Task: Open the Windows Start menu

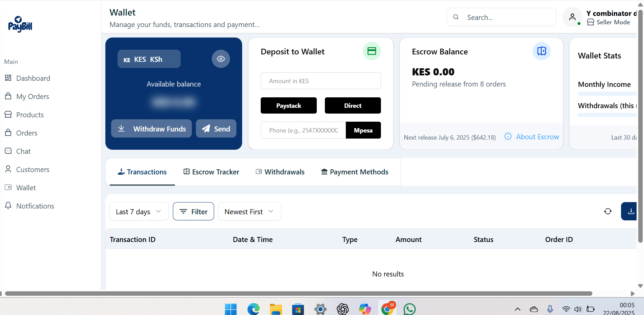Action: pyautogui.click(x=231, y=309)
